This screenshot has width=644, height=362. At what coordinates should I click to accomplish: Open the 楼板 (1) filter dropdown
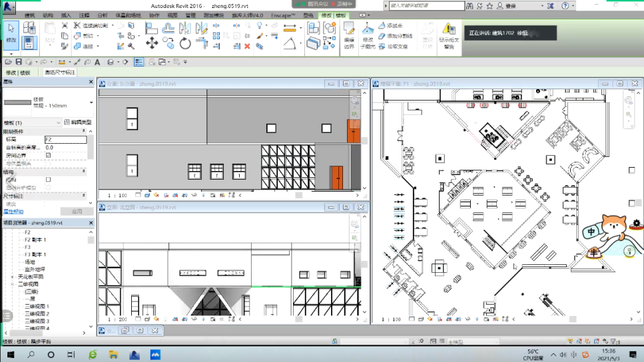59,122
